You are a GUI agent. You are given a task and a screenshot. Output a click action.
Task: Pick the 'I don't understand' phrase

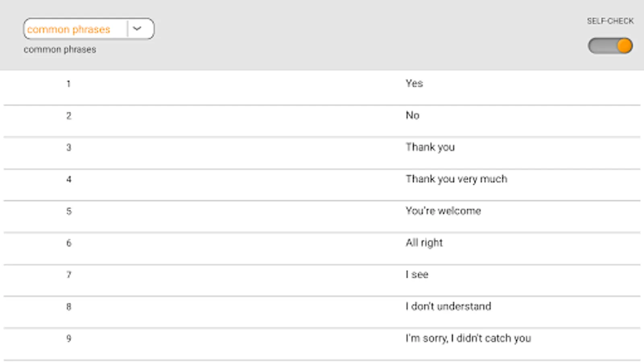coord(448,306)
